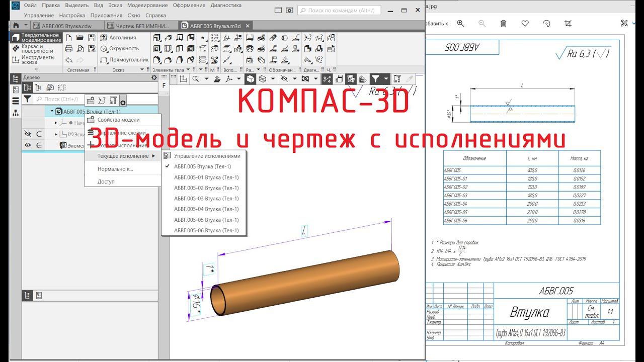644x362 pixels.
Task: Save the document with the floppy disk icon
Action: [91, 38]
